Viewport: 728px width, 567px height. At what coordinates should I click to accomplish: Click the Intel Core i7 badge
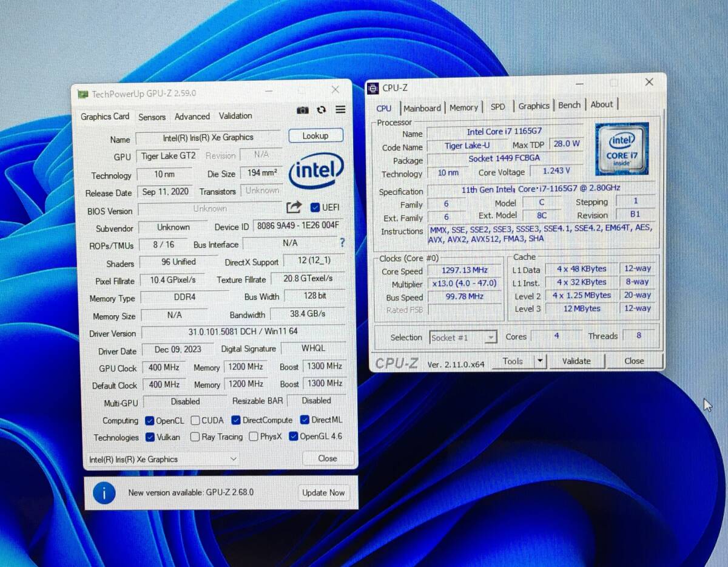coord(622,149)
